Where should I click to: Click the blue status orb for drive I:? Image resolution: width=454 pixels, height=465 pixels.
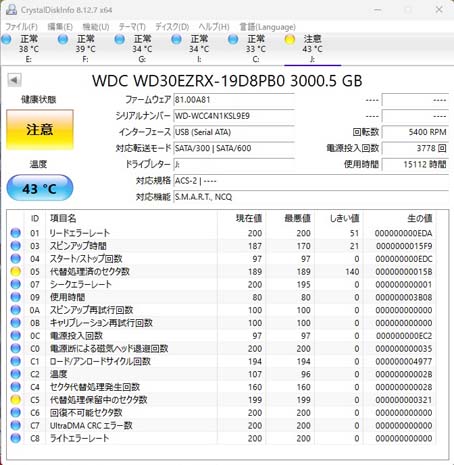pyautogui.click(x=176, y=39)
